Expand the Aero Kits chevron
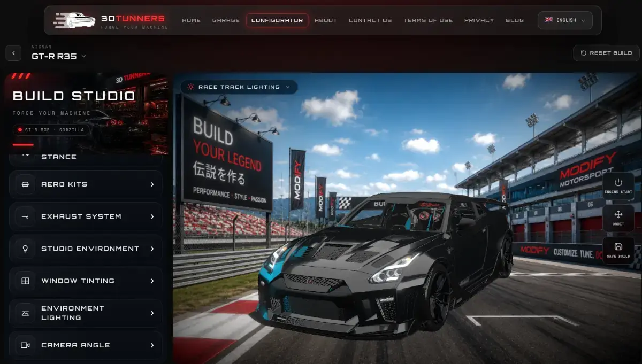This screenshot has width=642, height=364. 152,184
